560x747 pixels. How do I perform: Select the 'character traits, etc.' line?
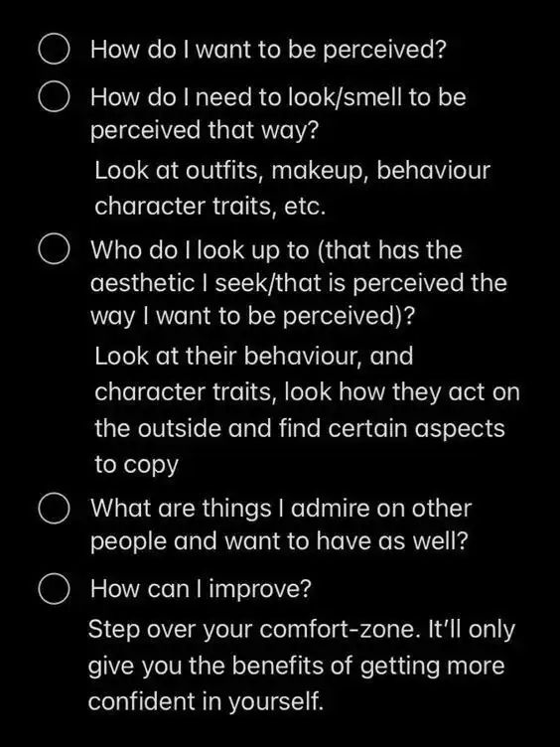[x=210, y=207]
